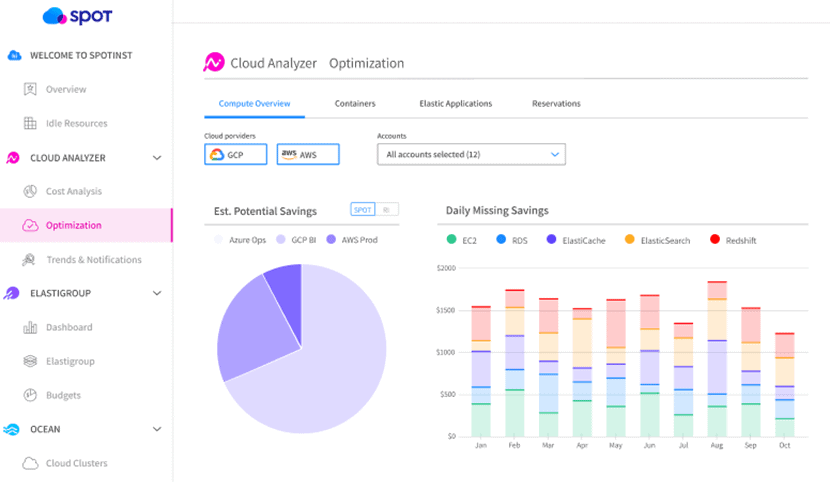Viewport: 830px width, 482px height.
Task: Open Trends & Notifications page
Action: click(94, 259)
